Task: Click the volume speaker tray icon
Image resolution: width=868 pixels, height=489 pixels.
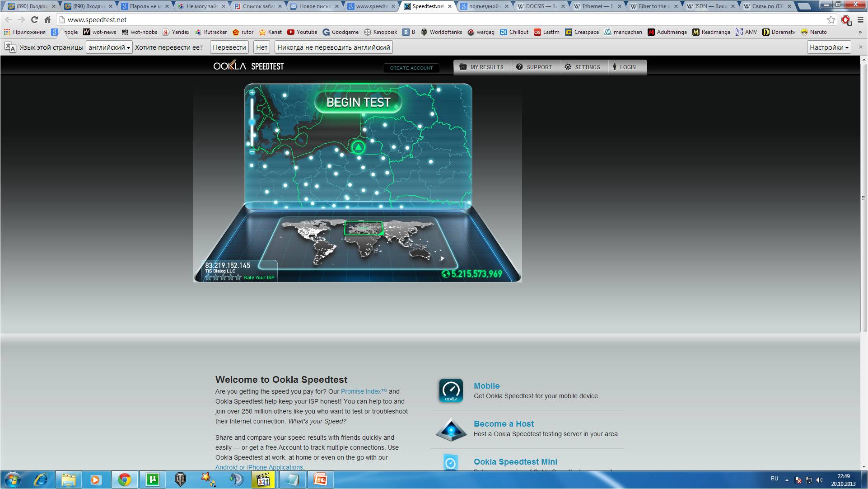Action: coord(820,480)
